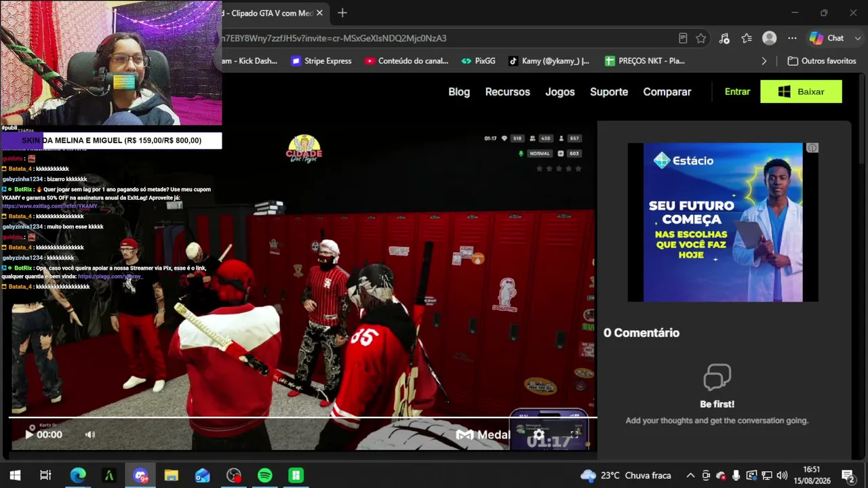This screenshot has height=488, width=868.
Task: Click the video progress bar
Action: [302, 418]
